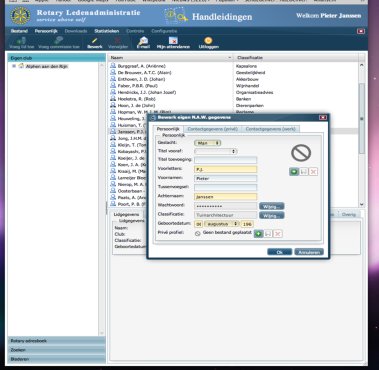This screenshot has height=370, width=379.
Task: Click Wijzig button beside Classificatie
Action: (271, 215)
